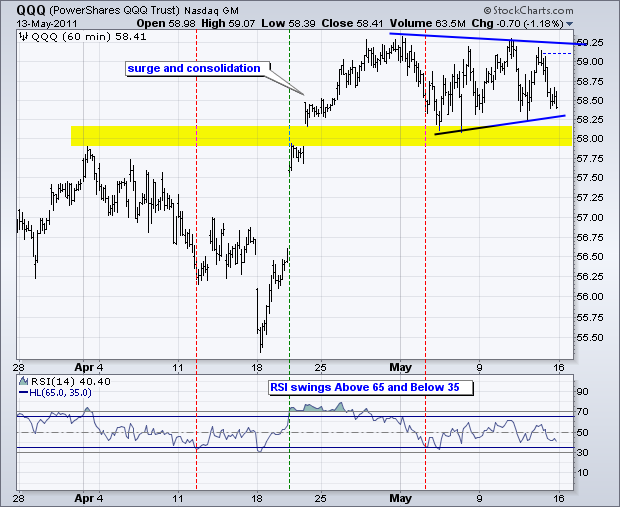Click the Open 58.98 value
The width and height of the screenshot is (620, 507).
pos(166,24)
